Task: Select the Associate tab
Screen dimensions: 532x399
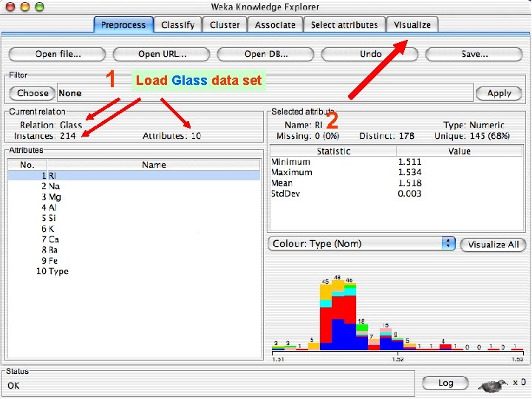Action: tap(275, 25)
